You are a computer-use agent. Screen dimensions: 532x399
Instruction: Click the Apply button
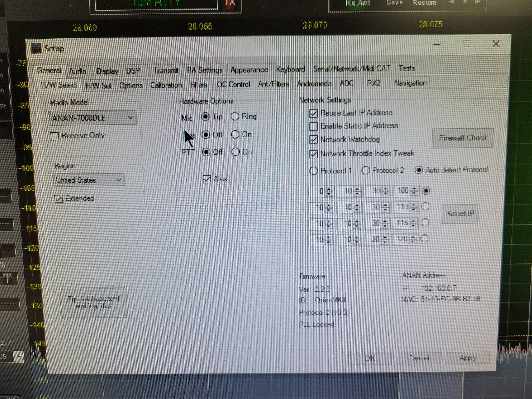(x=468, y=358)
